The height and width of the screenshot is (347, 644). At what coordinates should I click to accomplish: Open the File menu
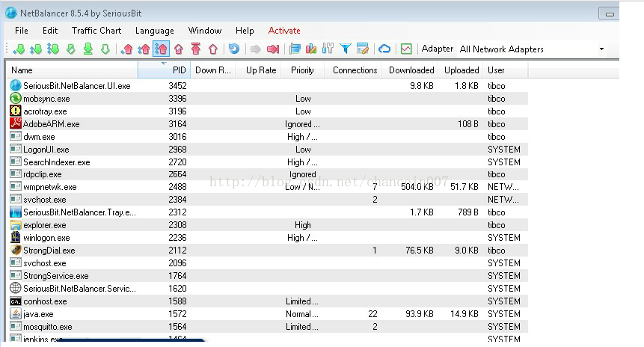[22, 31]
